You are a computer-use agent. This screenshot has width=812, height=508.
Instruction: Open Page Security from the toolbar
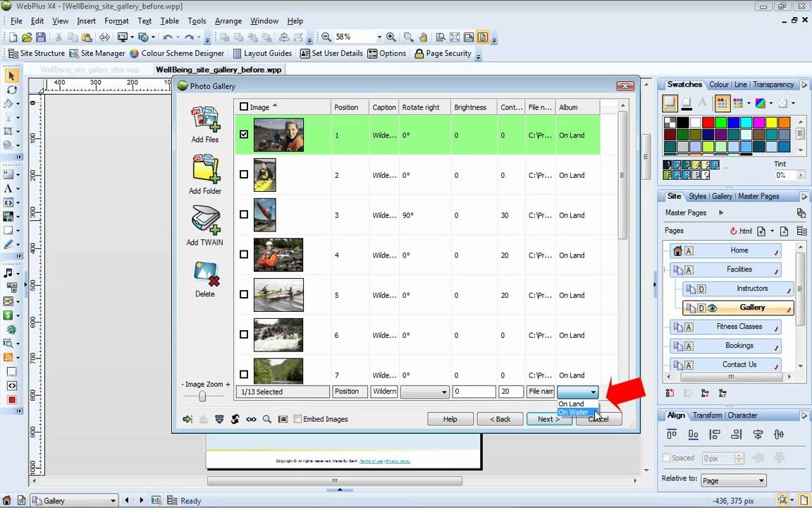[x=443, y=54]
